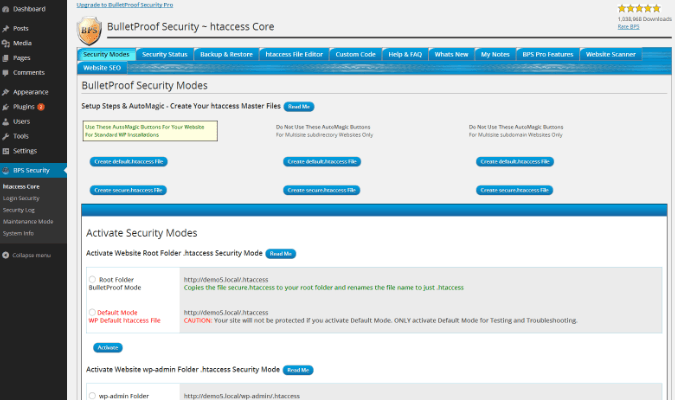This screenshot has width=675, height=400.
Task: Open the Website SEO tab
Action: point(102,68)
